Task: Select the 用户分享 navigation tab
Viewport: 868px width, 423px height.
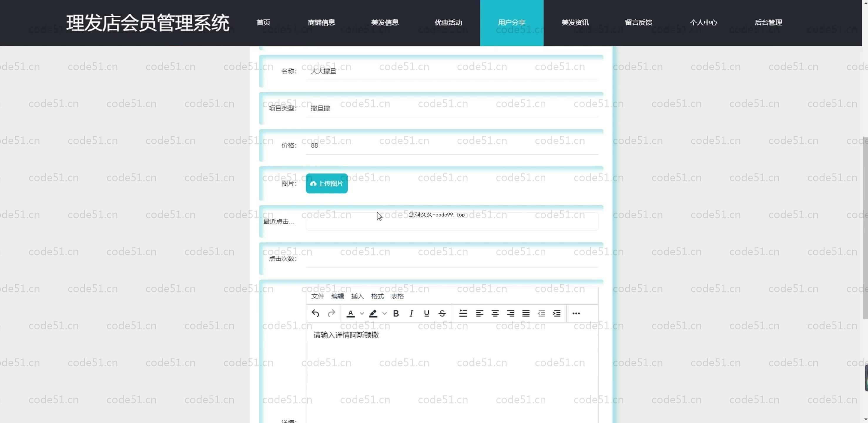Action: (512, 23)
